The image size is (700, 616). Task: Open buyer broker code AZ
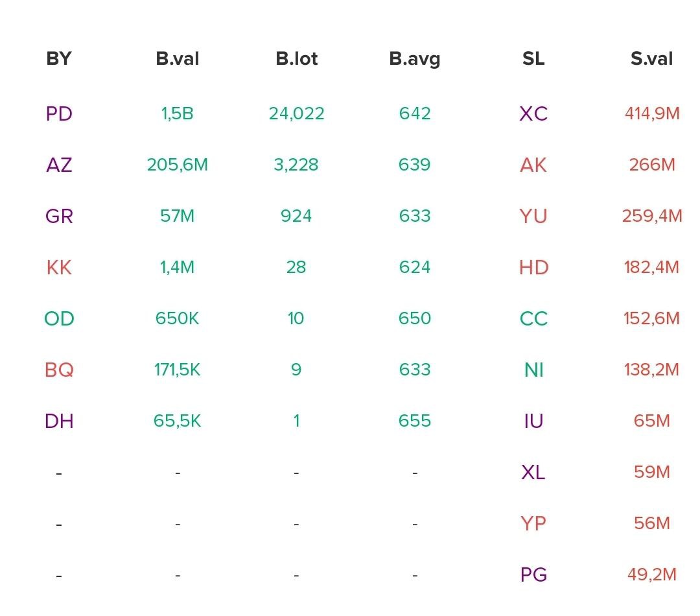pos(59,165)
